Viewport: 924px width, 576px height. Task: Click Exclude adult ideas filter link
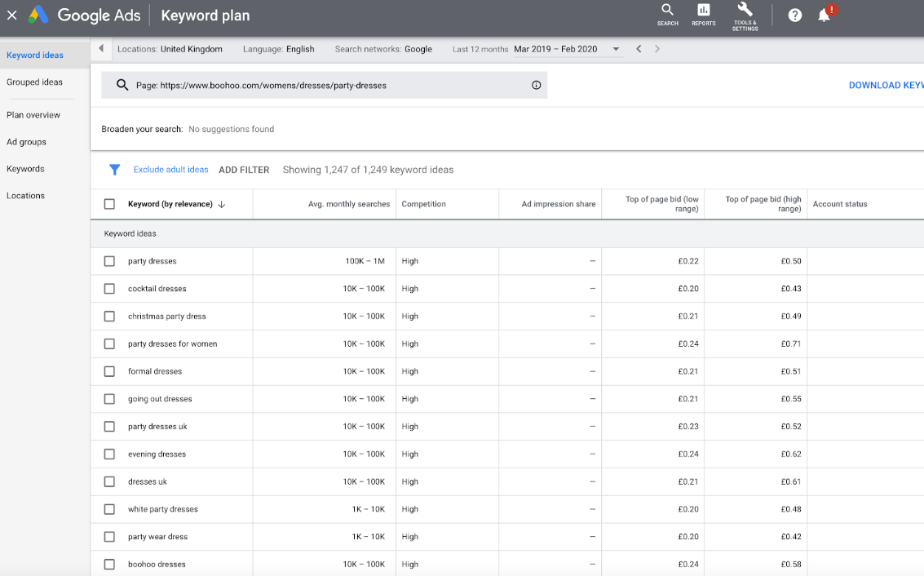(x=171, y=169)
